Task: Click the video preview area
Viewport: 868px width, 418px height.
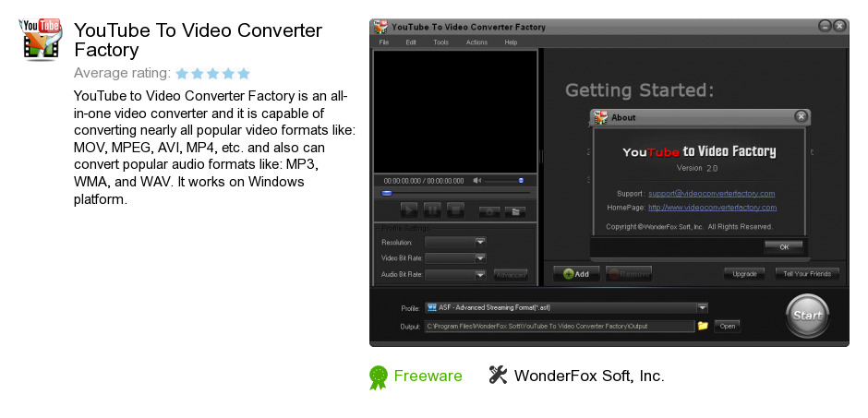Action: [455, 112]
